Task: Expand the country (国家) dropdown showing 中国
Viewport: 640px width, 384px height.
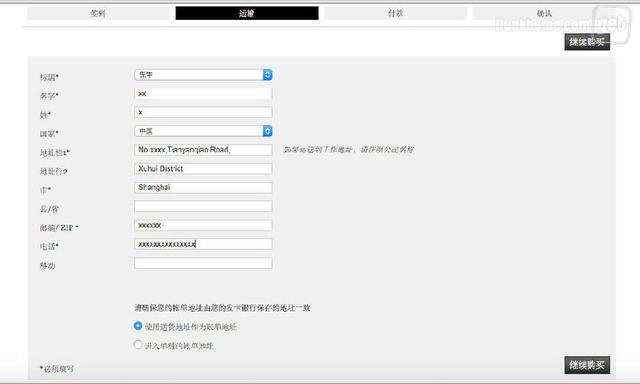Action: click(x=203, y=131)
